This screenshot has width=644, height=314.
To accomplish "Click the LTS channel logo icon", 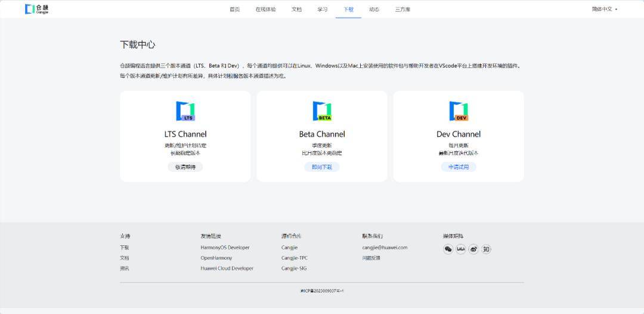I will pos(185,112).
